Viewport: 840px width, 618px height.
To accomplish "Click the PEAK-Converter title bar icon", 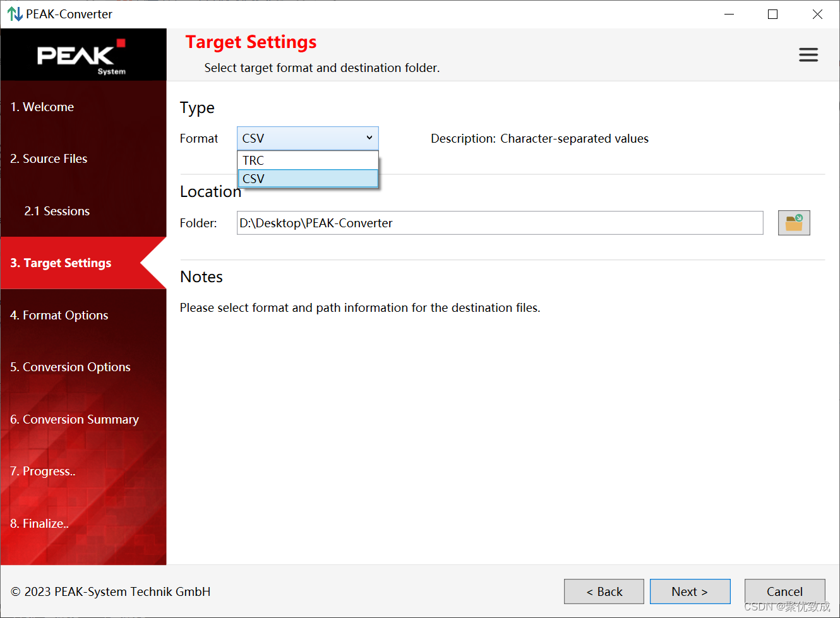I will [x=15, y=14].
